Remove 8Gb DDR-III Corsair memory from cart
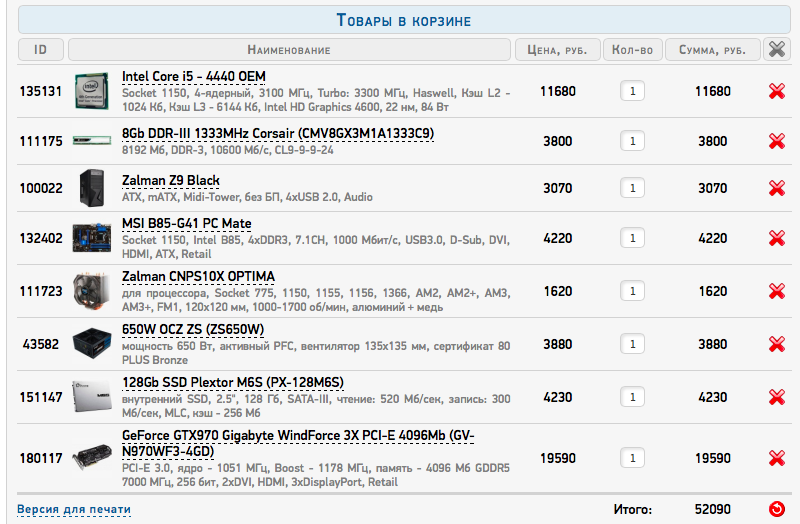 point(777,141)
